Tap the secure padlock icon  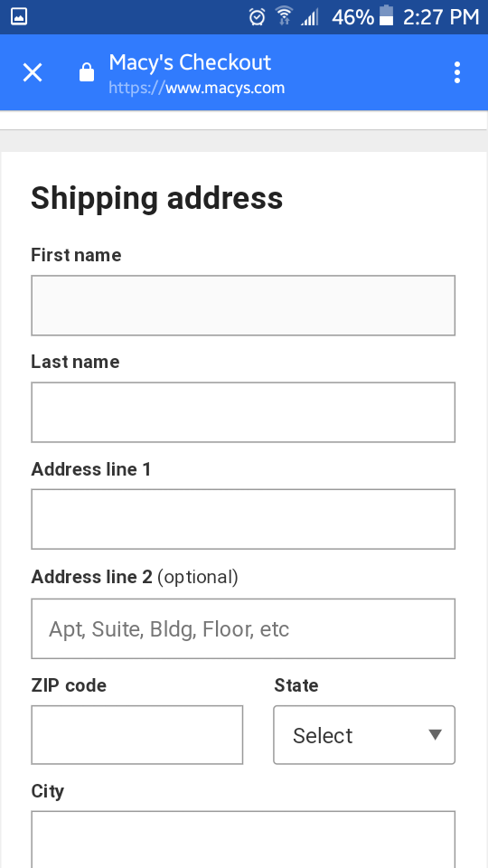87,72
